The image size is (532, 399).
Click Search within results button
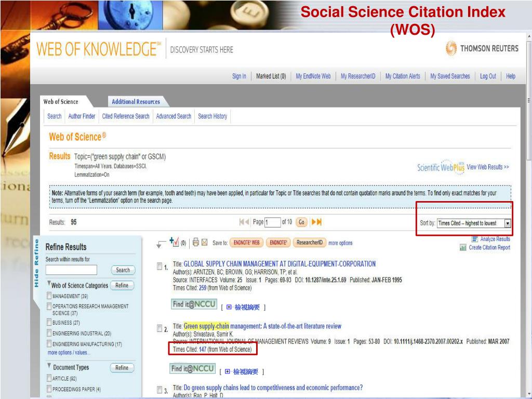pyautogui.click(x=123, y=270)
